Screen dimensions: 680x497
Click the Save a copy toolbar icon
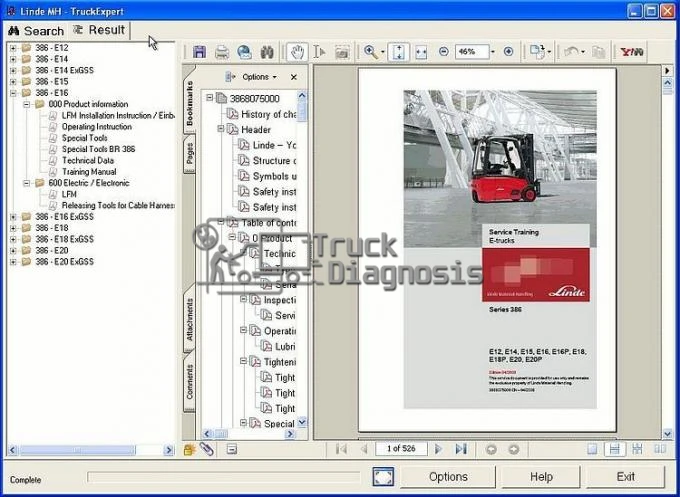click(199, 52)
